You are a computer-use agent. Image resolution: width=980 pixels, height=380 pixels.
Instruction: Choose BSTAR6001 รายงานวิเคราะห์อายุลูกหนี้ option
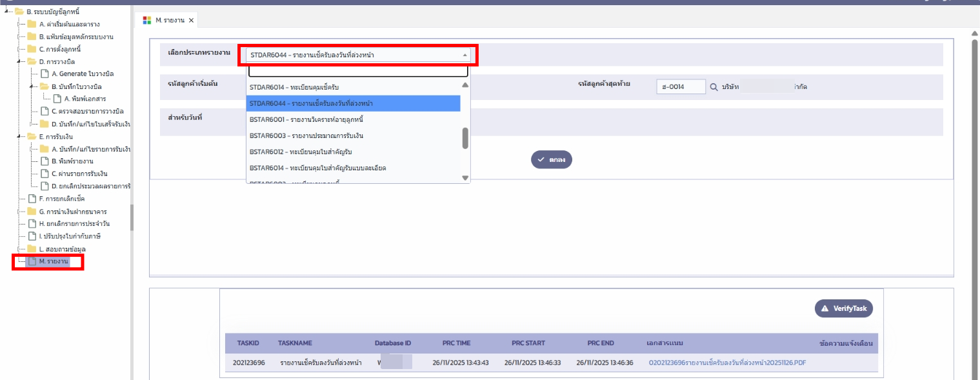[x=310, y=120]
